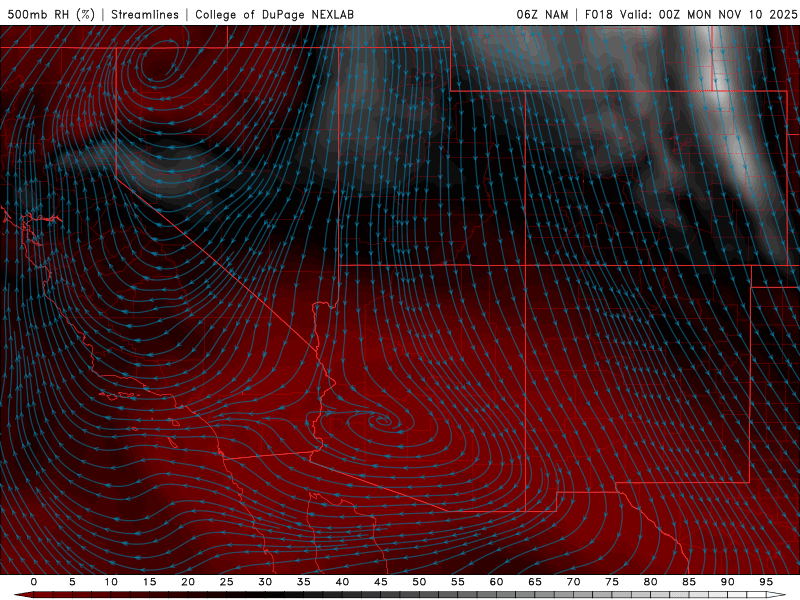The height and width of the screenshot is (600, 800).
Task: Select the "90" colorbar label
Action: pyautogui.click(x=727, y=582)
